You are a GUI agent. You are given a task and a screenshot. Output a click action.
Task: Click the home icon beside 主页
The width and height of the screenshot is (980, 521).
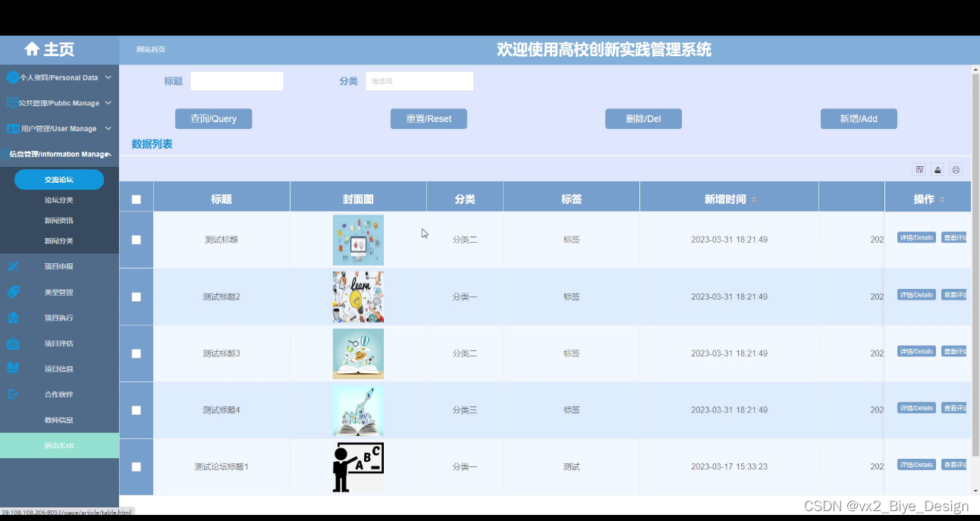tap(32, 49)
